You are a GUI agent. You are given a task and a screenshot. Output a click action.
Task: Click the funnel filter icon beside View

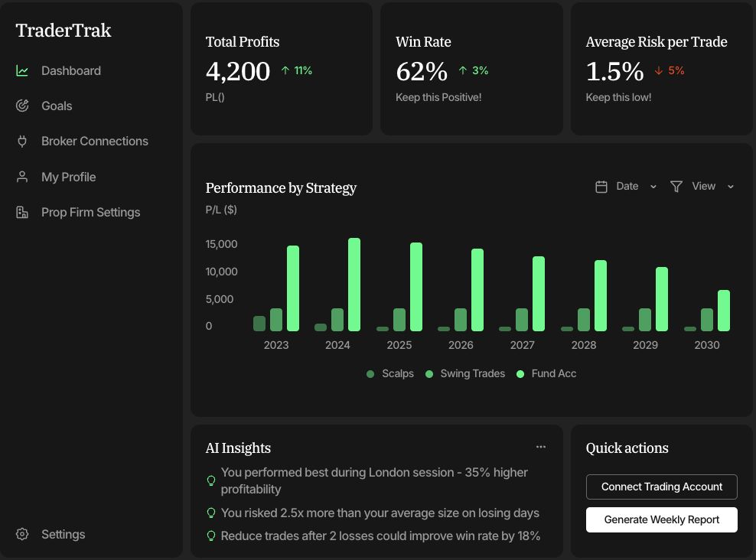(x=676, y=186)
